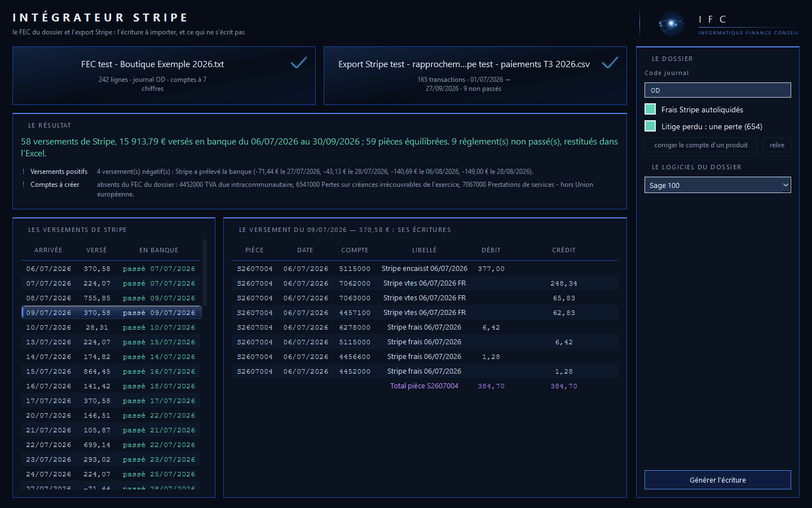Screen dimensions: 812x508
Task: Click inside the Code journal OD field
Action: pos(718,90)
